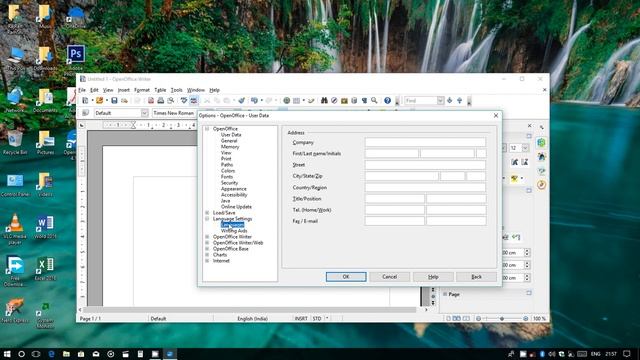Click the Print icon in Writer toolbar
This screenshot has width=640, height=360.
pos(161,100)
